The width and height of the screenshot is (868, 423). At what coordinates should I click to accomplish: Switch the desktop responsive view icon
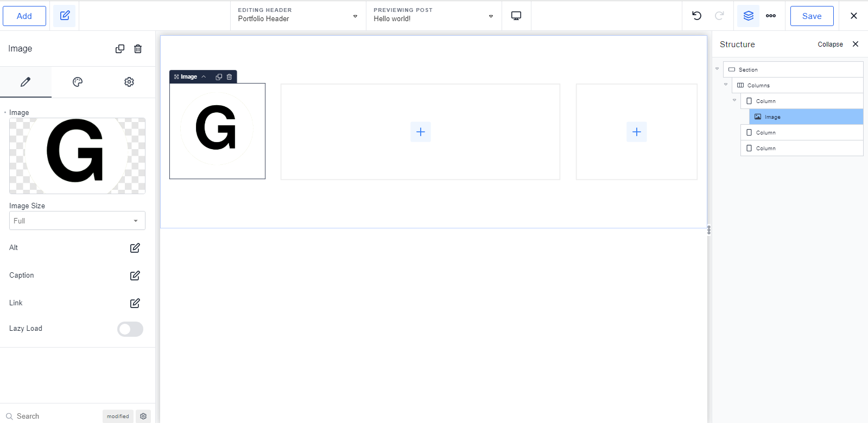pos(516,16)
